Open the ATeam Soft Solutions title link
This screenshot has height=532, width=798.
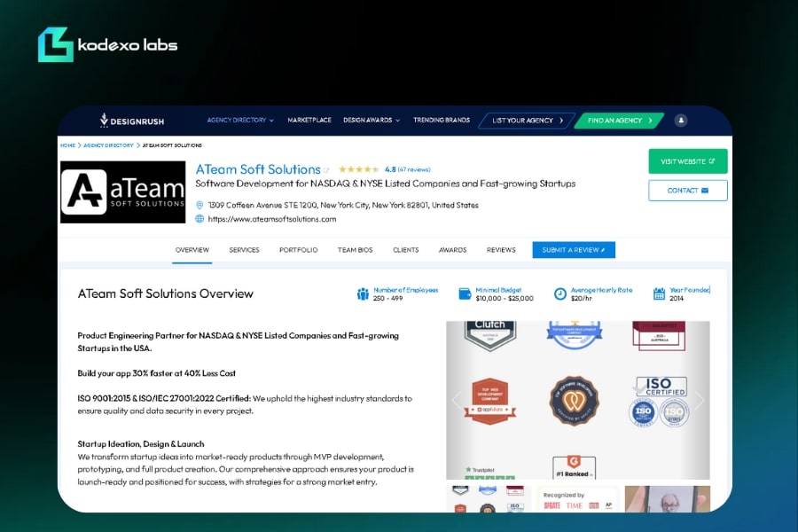click(x=258, y=169)
